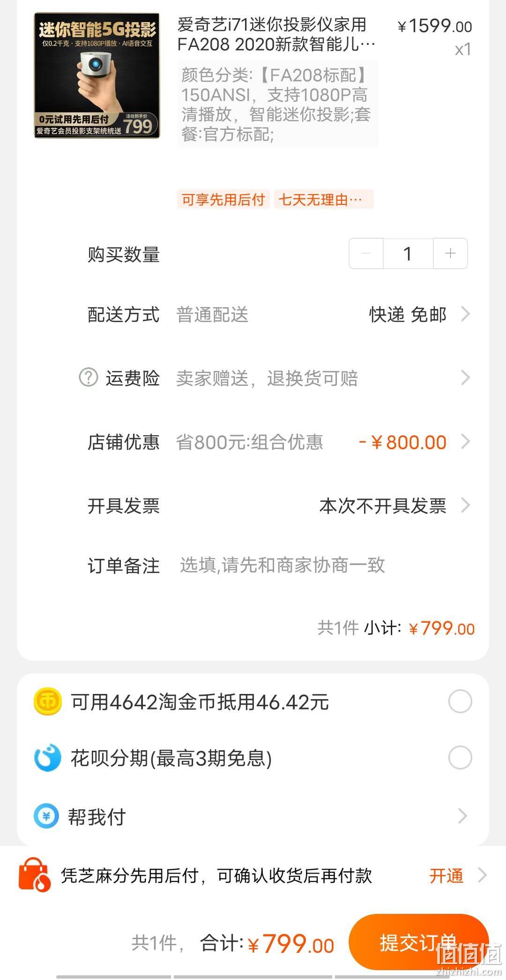Viewport: 506px width, 980px height.
Task: Open the 帮我付 pay-for-me entry
Action: [x=253, y=816]
